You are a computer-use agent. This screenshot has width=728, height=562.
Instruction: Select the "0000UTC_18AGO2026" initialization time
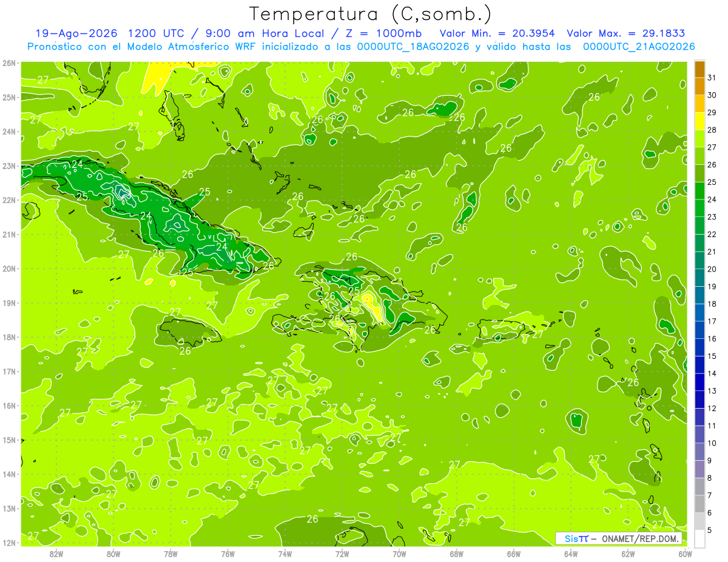pos(413,47)
